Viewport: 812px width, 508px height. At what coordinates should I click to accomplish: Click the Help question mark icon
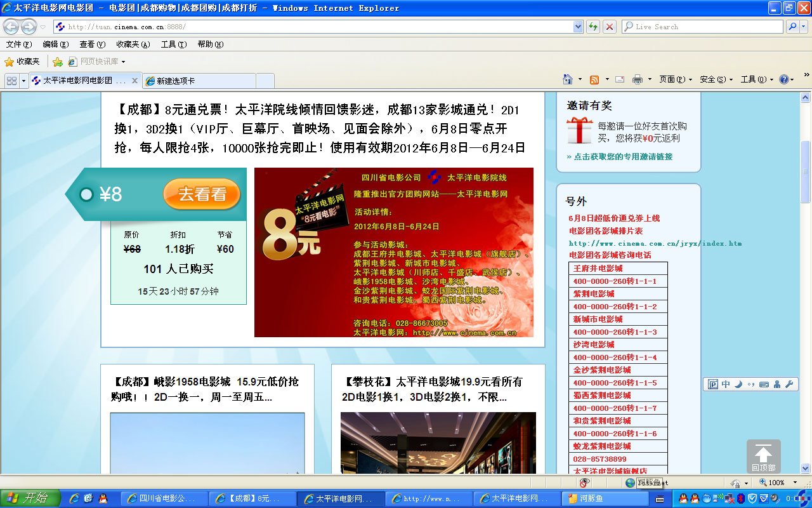click(x=784, y=79)
